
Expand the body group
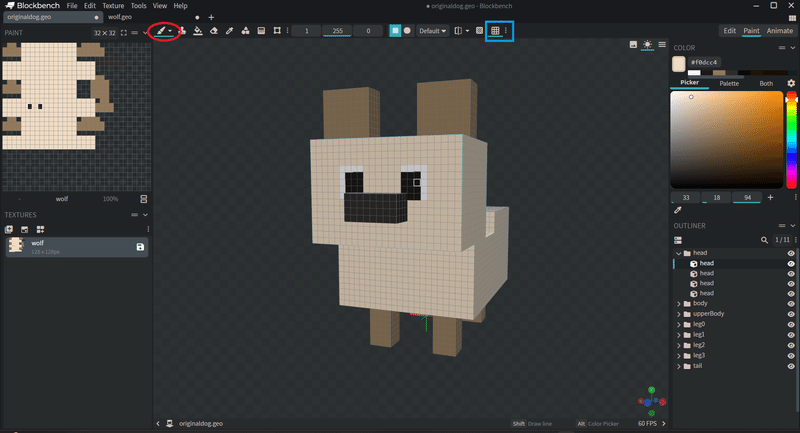(679, 304)
